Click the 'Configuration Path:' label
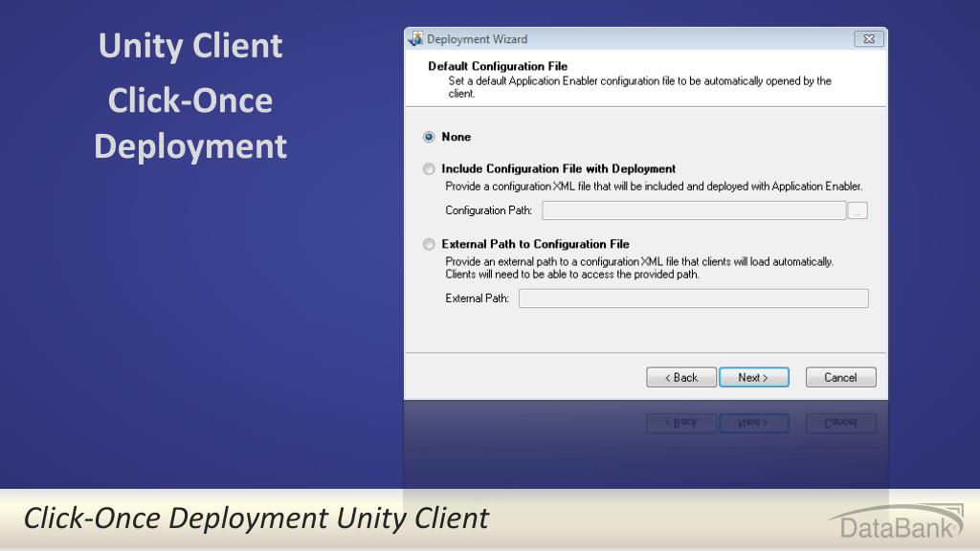Image resolution: width=980 pixels, height=551 pixels. (x=489, y=210)
